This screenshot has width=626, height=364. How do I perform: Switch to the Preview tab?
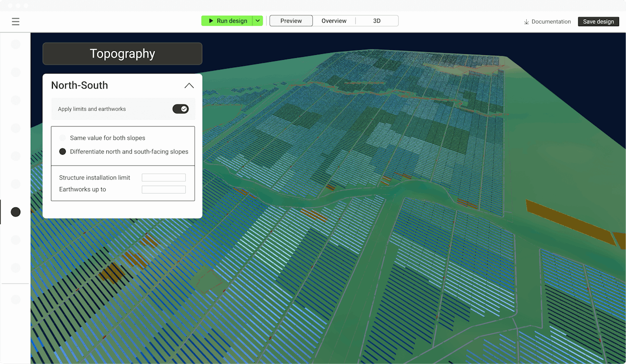[291, 21]
